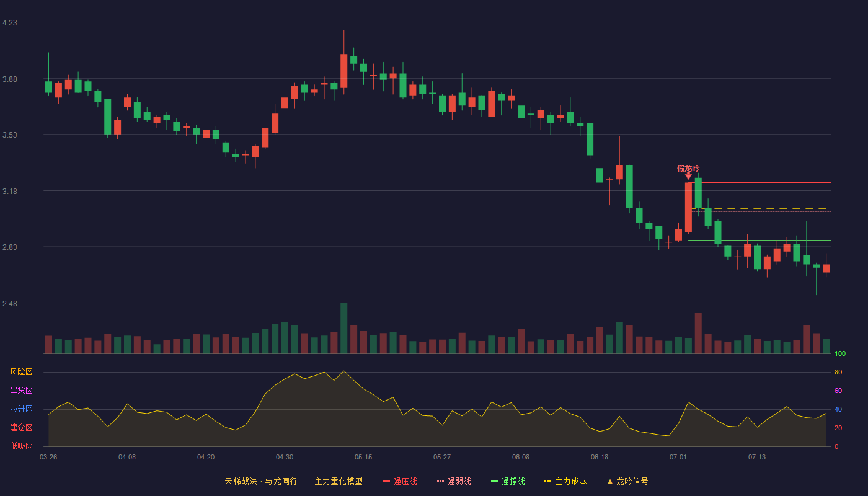868x496 pixels.
Task: Click the 07-01 date axis label
Action: (678, 457)
